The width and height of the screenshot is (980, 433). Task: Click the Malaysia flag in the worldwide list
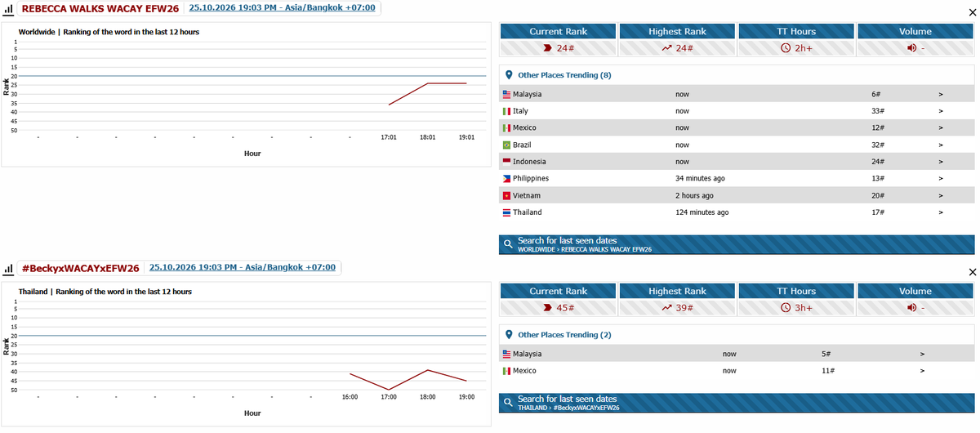[506, 94]
